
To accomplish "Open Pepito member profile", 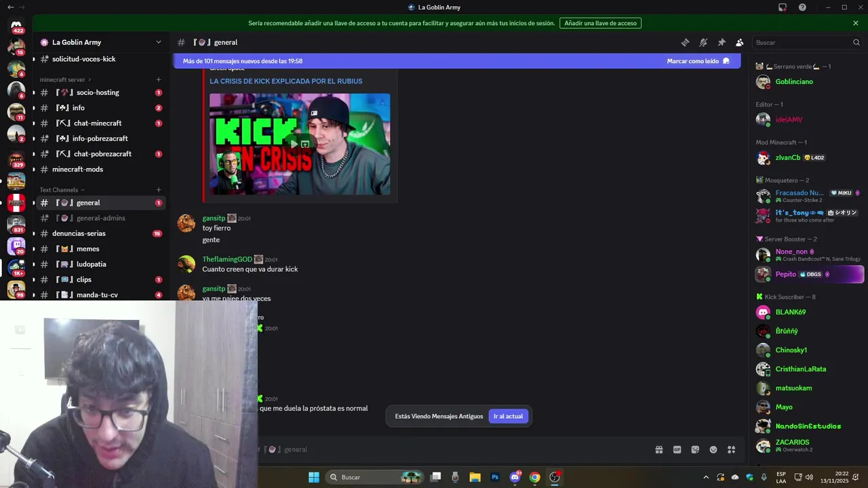I will tap(808, 274).
